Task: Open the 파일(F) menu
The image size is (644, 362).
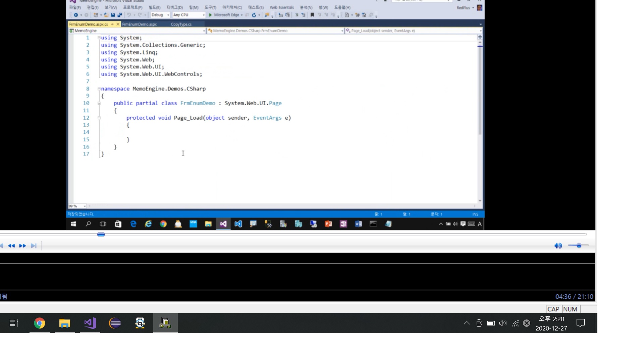Action: 75,7
